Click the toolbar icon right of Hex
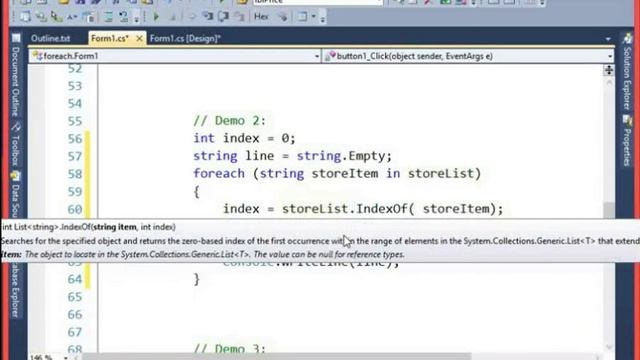Image resolution: width=640 pixels, height=360 pixels. point(282,17)
